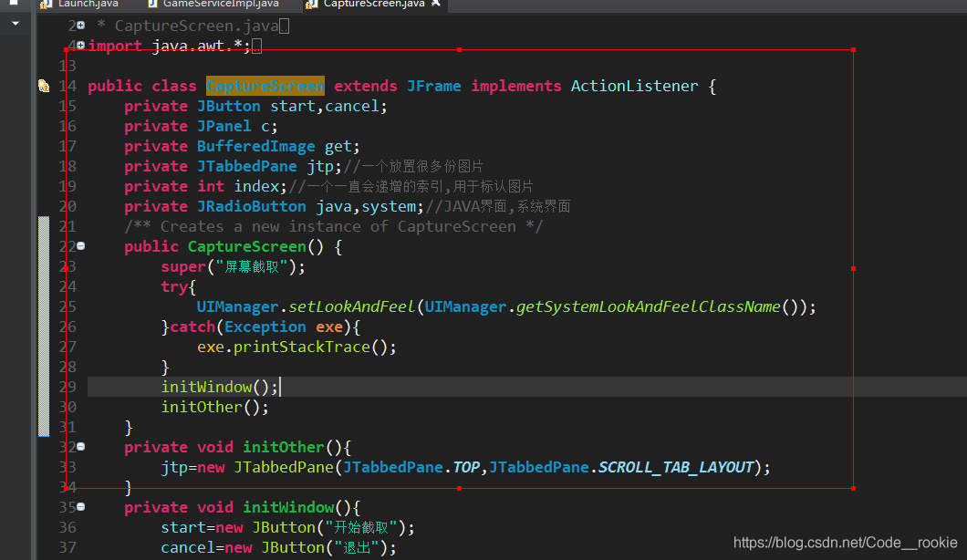
Task: Place cursor at end of initWindow(); line
Action: click(x=279, y=388)
